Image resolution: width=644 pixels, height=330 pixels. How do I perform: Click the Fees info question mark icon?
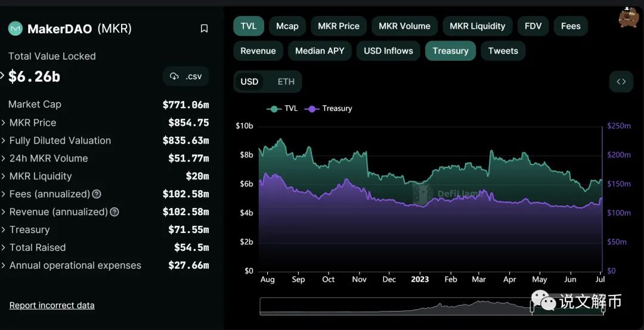coord(97,194)
